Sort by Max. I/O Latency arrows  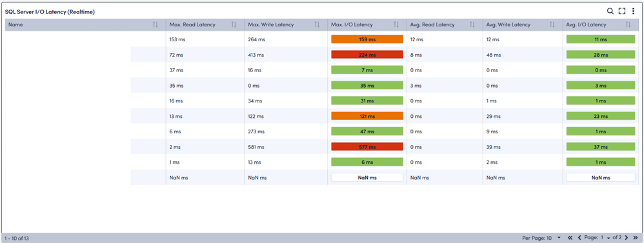(x=396, y=24)
